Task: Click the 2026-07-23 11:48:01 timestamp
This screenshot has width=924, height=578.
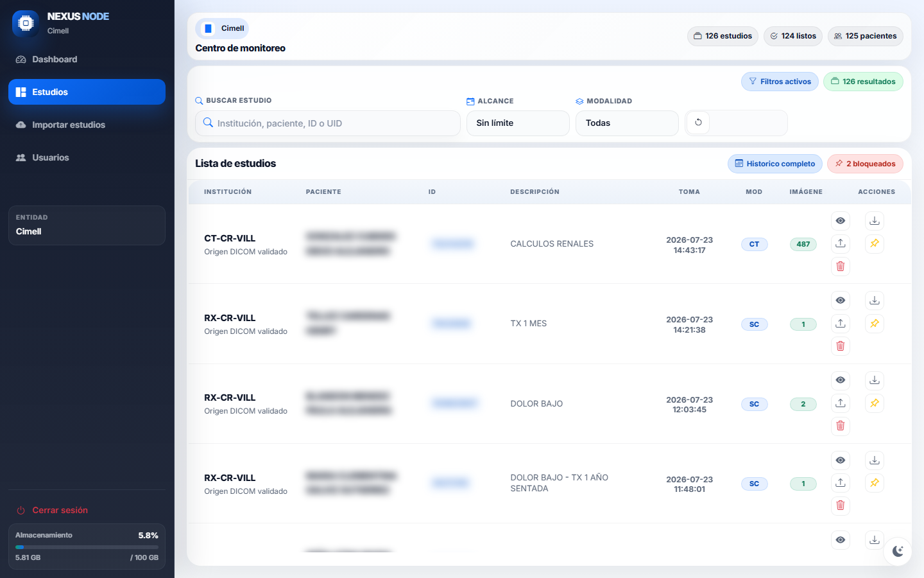Action: pos(689,484)
